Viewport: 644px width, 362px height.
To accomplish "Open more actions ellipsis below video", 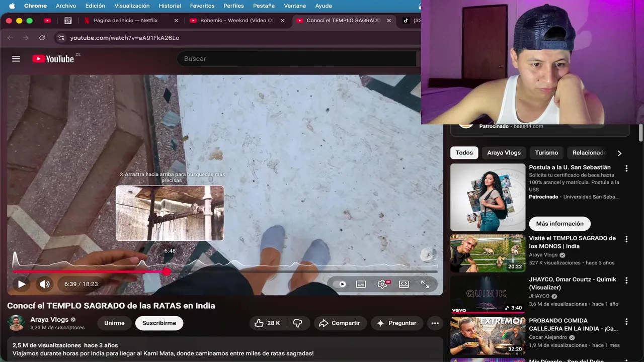I will click(435, 323).
